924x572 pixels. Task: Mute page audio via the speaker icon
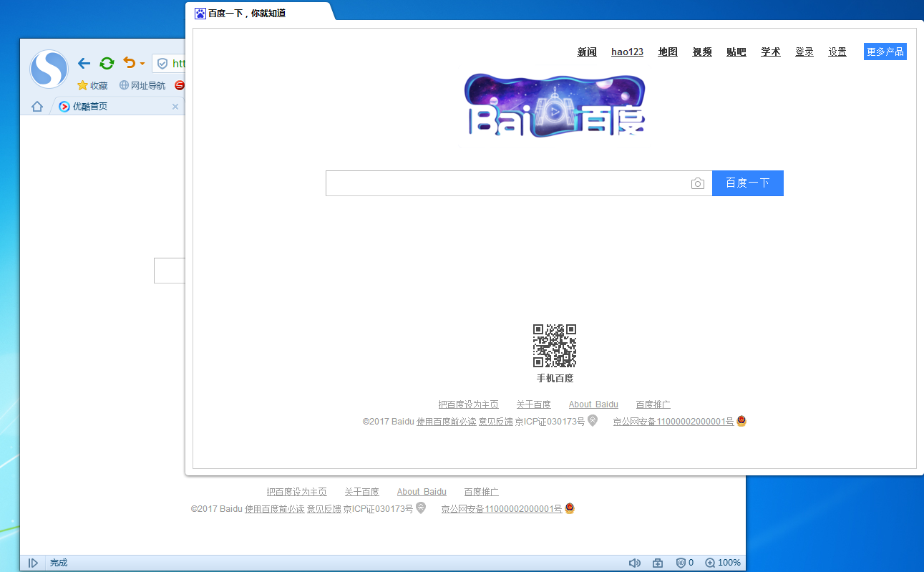click(x=634, y=562)
